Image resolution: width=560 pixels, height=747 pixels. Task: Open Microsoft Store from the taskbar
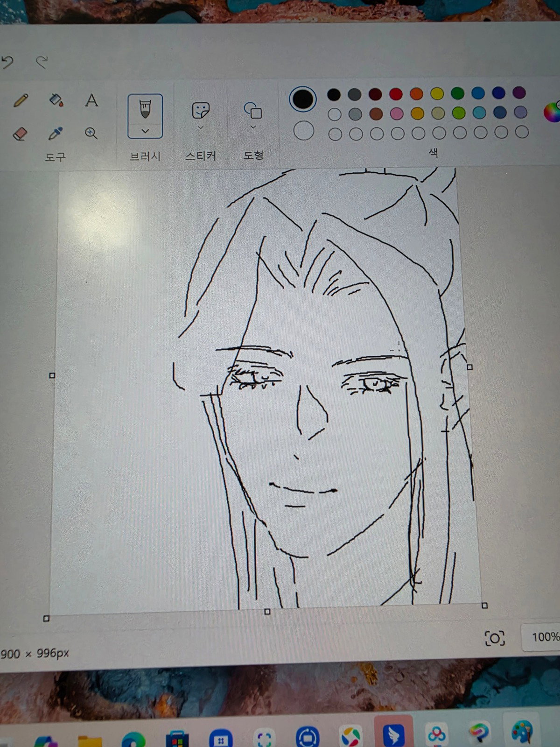[177, 739]
